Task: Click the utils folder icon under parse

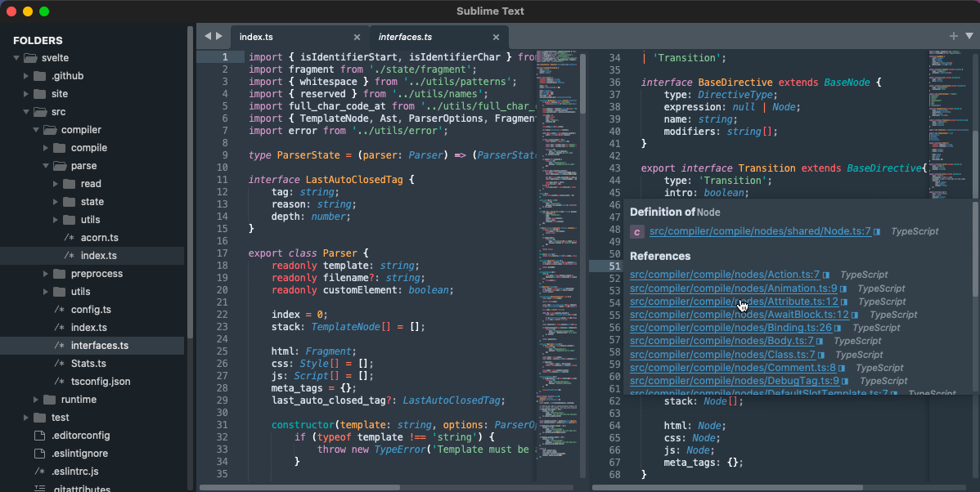Action: 70,220
